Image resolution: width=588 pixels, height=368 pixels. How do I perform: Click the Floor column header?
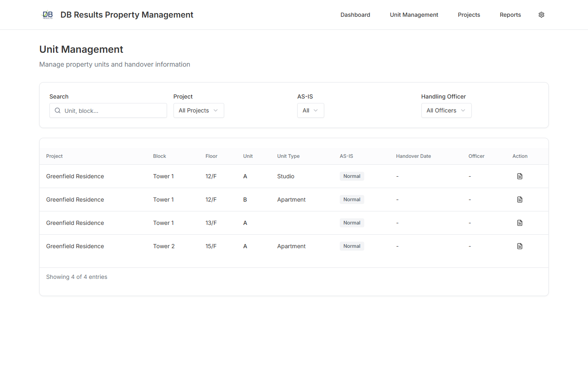tap(212, 156)
